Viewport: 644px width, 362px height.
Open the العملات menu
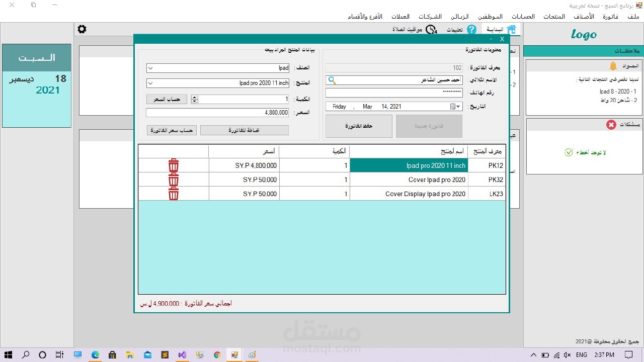click(400, 17)
